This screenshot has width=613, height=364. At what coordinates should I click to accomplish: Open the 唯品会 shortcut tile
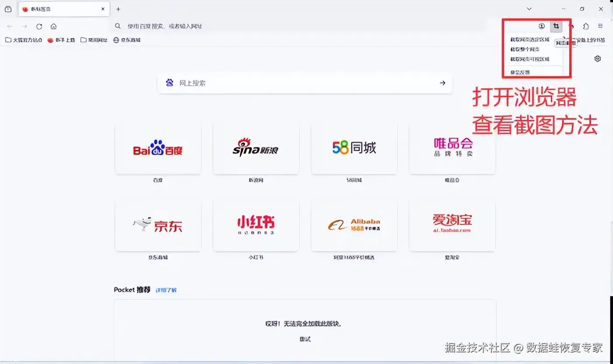point(452,149)
